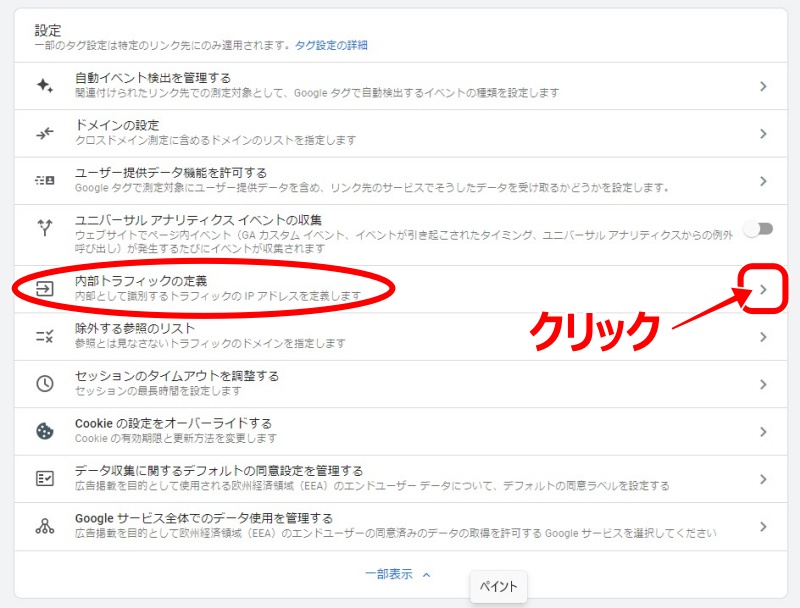Open 内部トラフィックの定義 via its chevron
This screenshot has height=608, width=800.
[x=763, y=289]
